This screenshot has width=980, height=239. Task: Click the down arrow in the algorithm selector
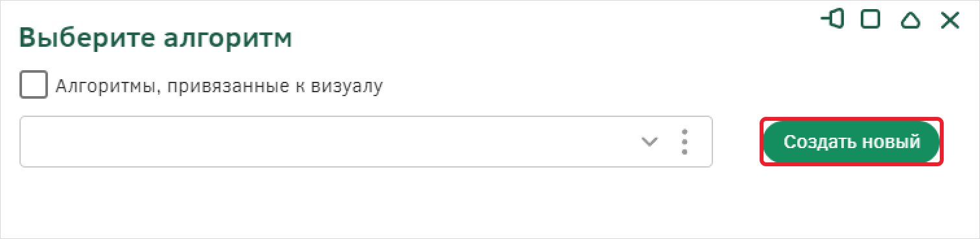649,142
